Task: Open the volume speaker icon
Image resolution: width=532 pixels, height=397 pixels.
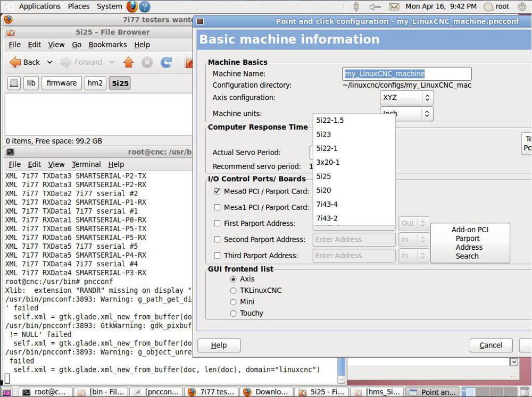Action: click(375, 6)
